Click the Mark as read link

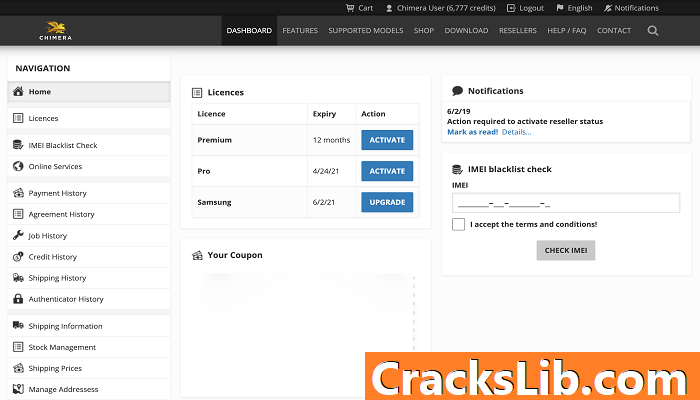point(472,132)
